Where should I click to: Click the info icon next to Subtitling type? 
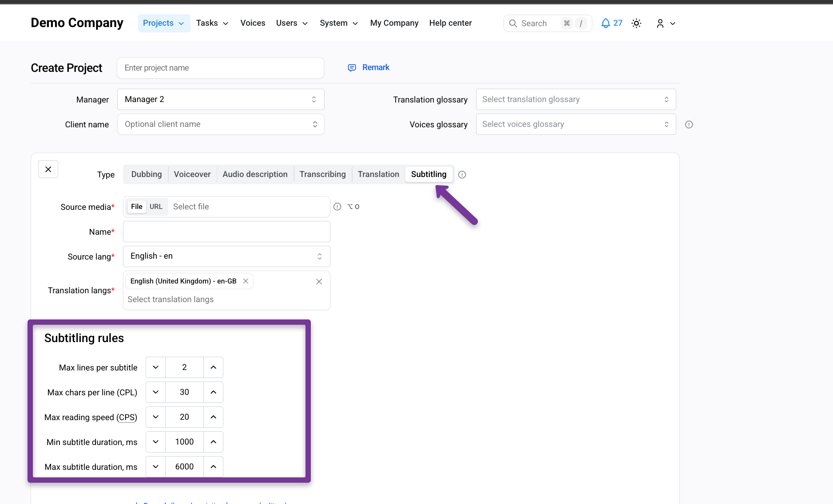point(462,175)
